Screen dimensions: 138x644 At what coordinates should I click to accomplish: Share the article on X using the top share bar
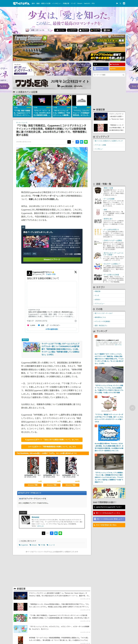coord(69,142)
